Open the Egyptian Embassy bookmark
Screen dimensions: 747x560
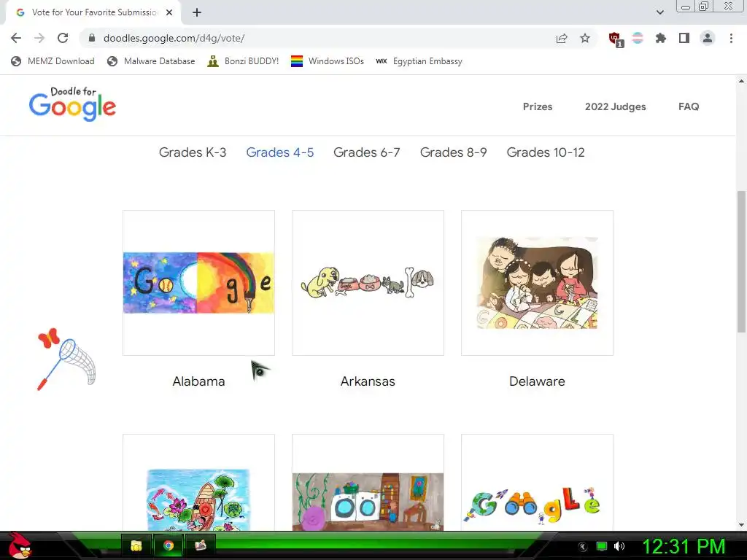[x=419, y=61]
